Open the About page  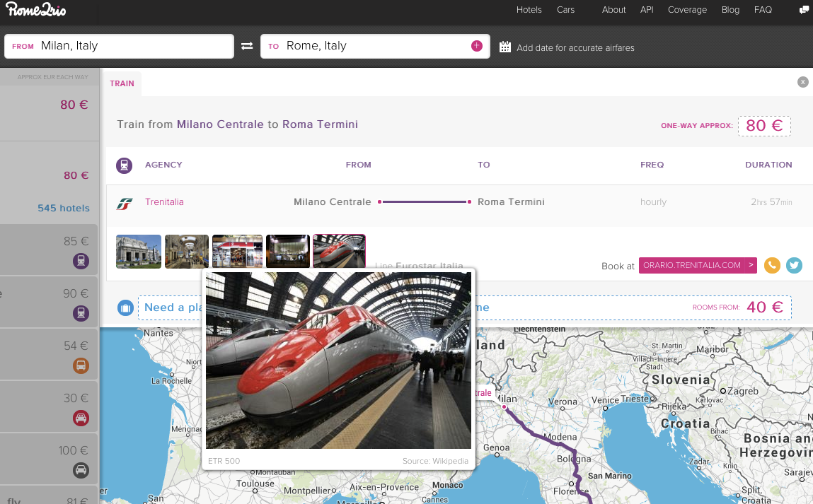coord(614,10)
